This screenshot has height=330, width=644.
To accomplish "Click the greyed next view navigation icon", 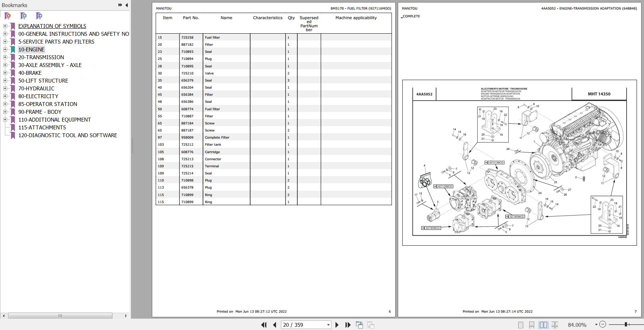I will [x=371, y=325].
